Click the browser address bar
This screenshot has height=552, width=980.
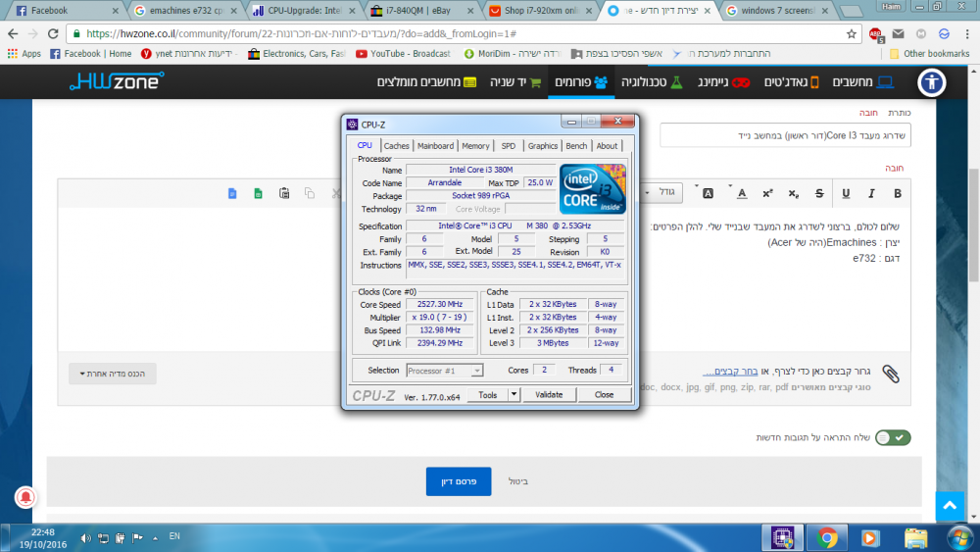[463, 33]
